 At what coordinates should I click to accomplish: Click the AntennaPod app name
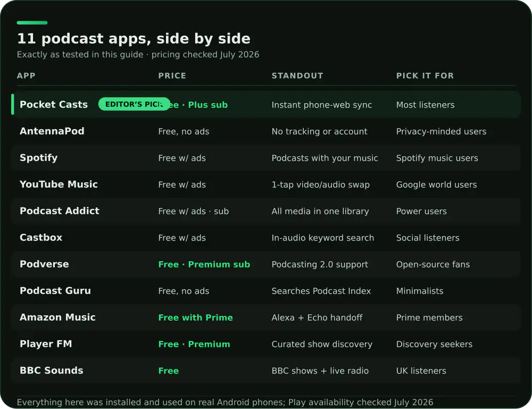pyautogui.click(x=52, y=131)
